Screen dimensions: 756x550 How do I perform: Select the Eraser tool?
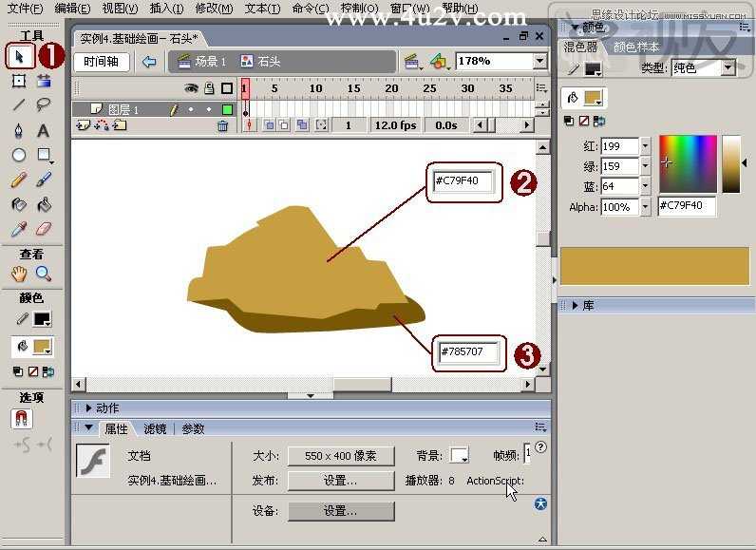point(44,229)
